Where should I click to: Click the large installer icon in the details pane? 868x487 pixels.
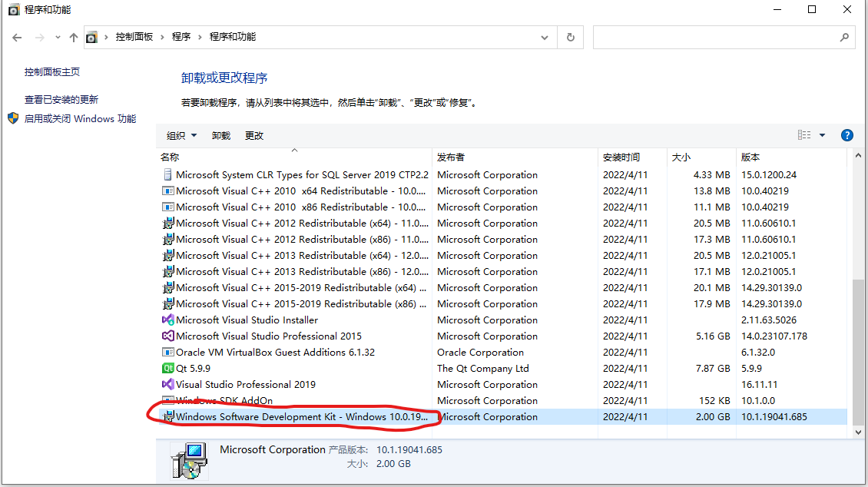pyautogui.click(x=188, y=456)
